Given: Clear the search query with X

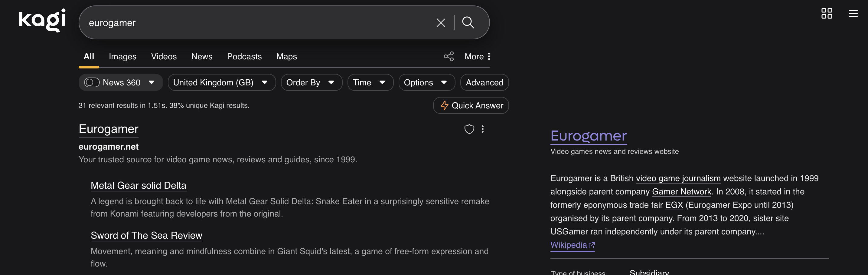Looking at the screenshot, I should (440, 23).
